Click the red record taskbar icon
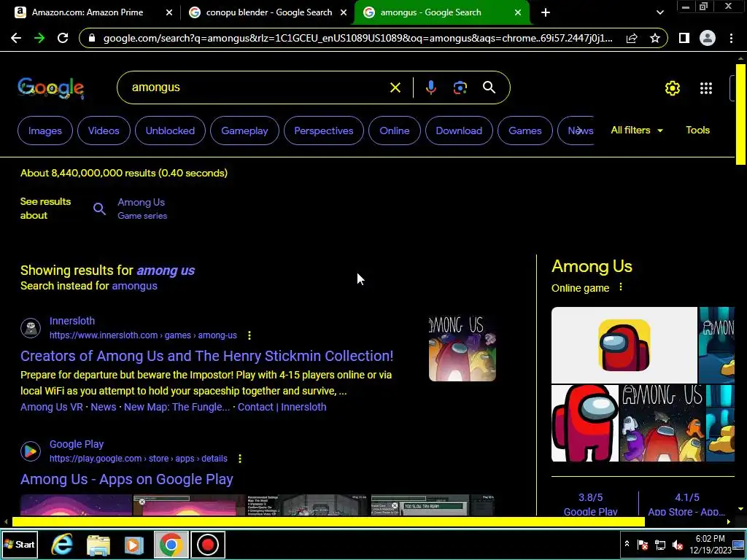The width and height of the screenshot is (747, 560). pos(208,545)
